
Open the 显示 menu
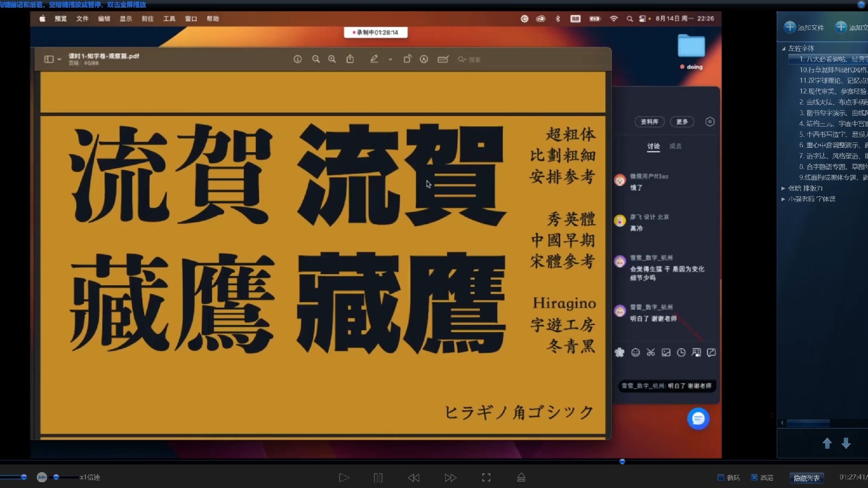(126, 19)
